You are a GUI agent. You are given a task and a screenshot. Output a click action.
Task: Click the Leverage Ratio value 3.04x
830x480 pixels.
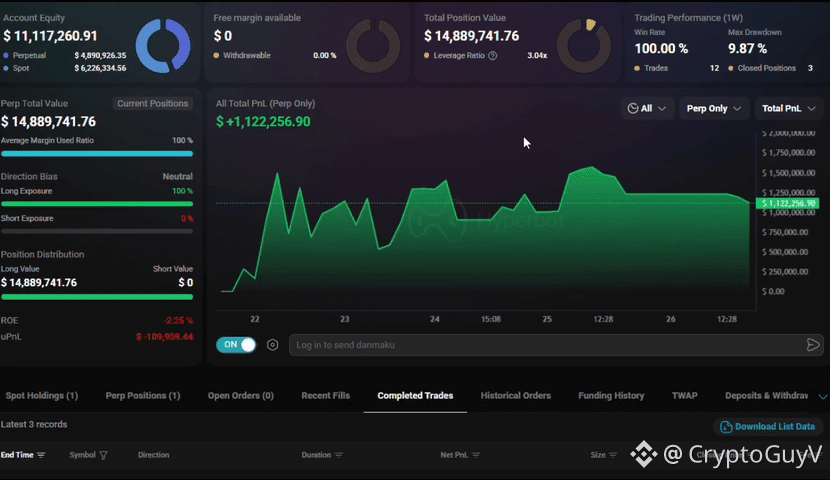[x=537, y=56]
